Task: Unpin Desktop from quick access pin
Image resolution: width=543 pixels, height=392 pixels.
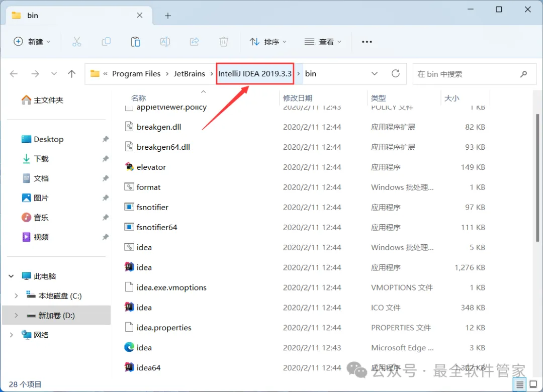Action: tap(105, 139)
